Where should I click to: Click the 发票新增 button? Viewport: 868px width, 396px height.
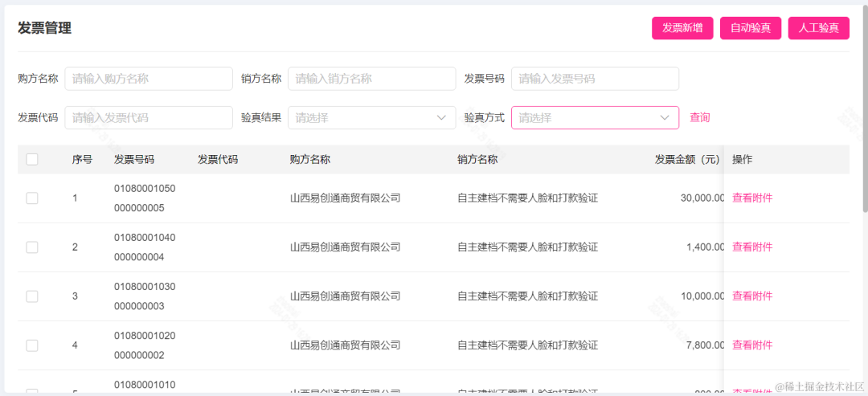click(x=682, y=28)
